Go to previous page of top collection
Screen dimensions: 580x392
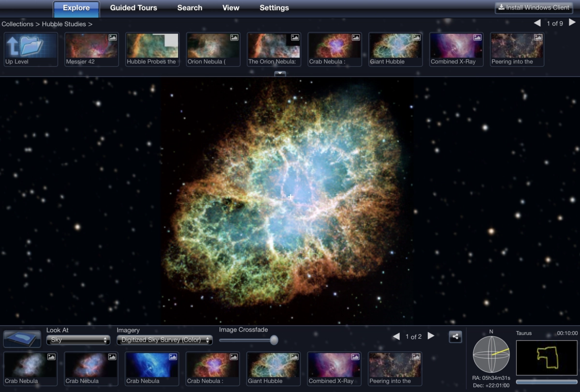pyautogui.click(x=537, y=23)
